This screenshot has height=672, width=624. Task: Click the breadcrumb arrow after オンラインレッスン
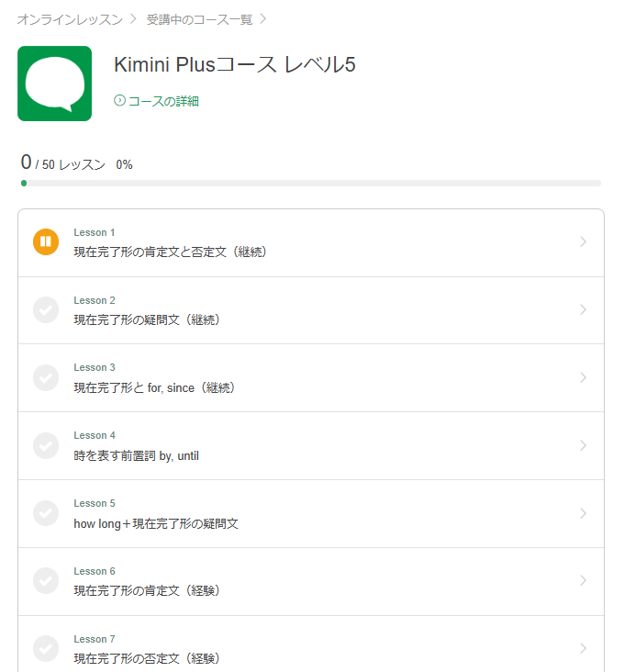[x=134, y=18]
